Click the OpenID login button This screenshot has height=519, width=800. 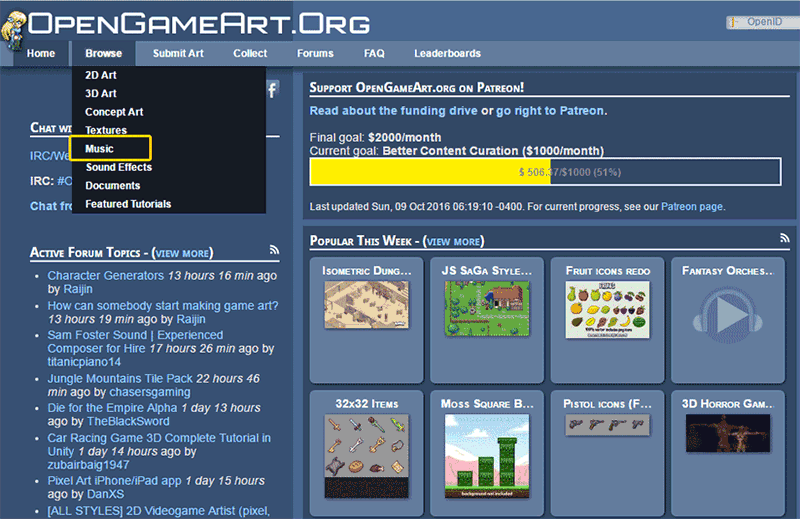[x=763, y=22]
